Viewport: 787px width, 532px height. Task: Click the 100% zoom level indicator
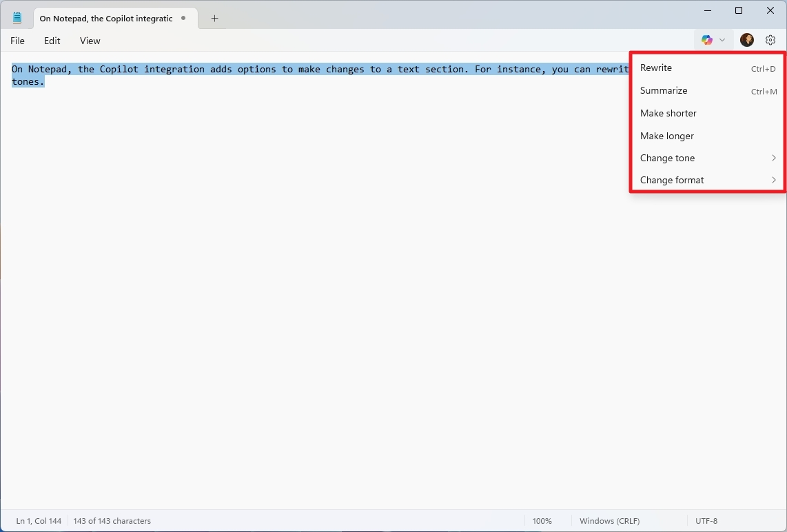click(542, 521)
